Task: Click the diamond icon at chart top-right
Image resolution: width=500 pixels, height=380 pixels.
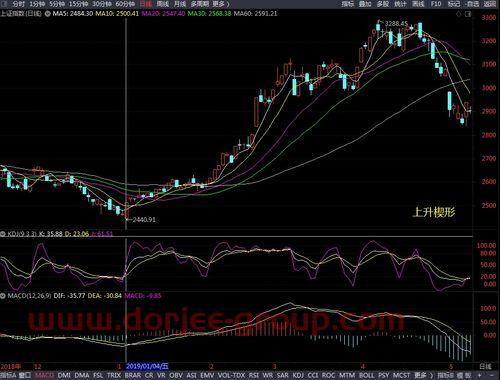Action: [x=459, y=14]
